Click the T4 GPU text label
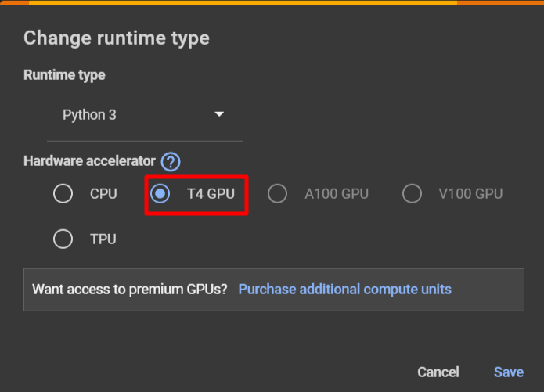Image resolution: width=544 pixels, height=392 pixels. (211, 193)
